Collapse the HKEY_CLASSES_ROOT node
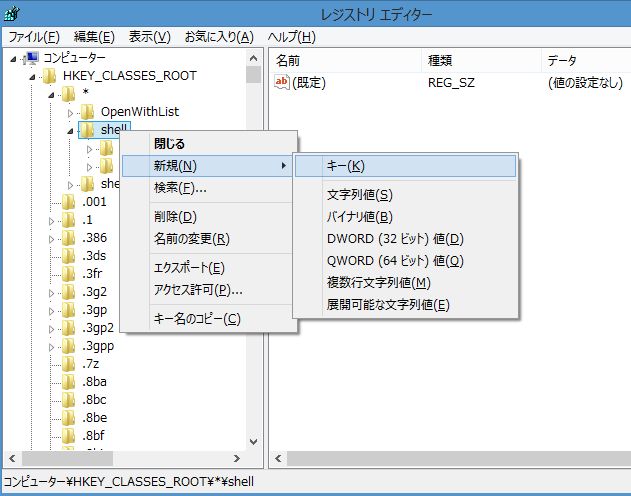Screen dimensions: 631x496 coord(34,76)
